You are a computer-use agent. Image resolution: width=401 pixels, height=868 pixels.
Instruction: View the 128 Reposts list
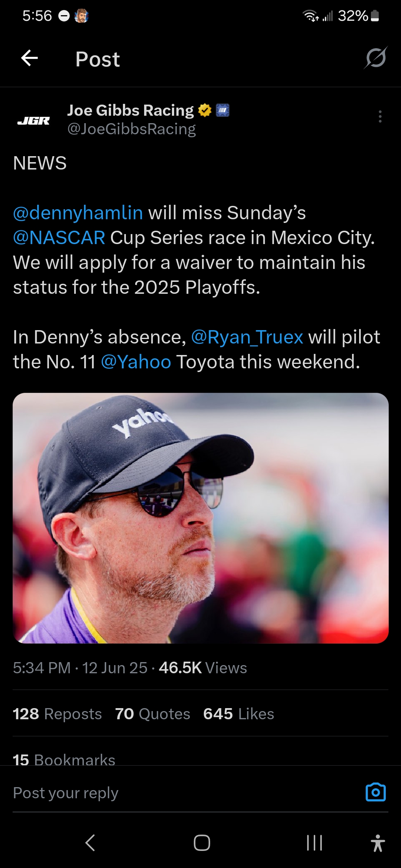[57, 714]
